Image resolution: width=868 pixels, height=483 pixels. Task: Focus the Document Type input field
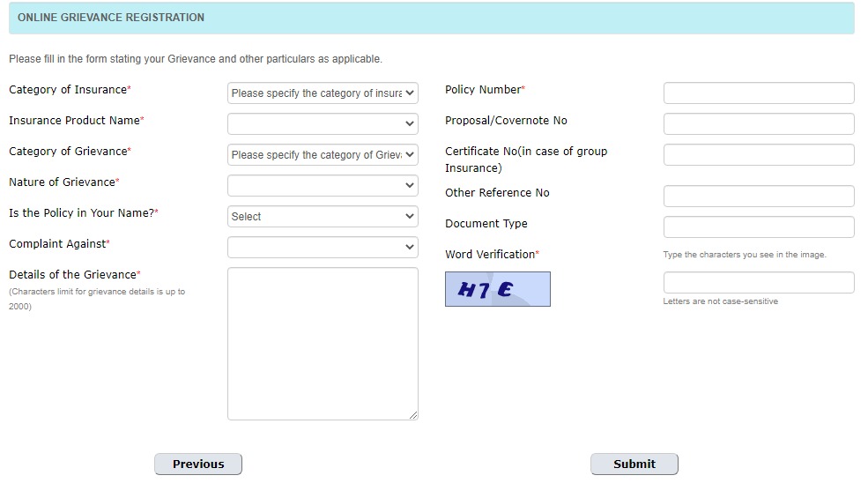[759, 227]
